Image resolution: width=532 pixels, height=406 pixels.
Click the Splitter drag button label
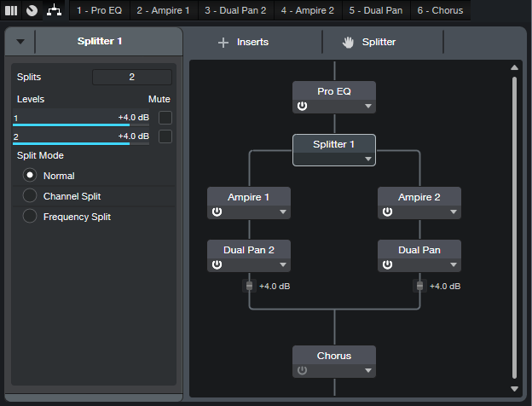(x=379, y=42)
